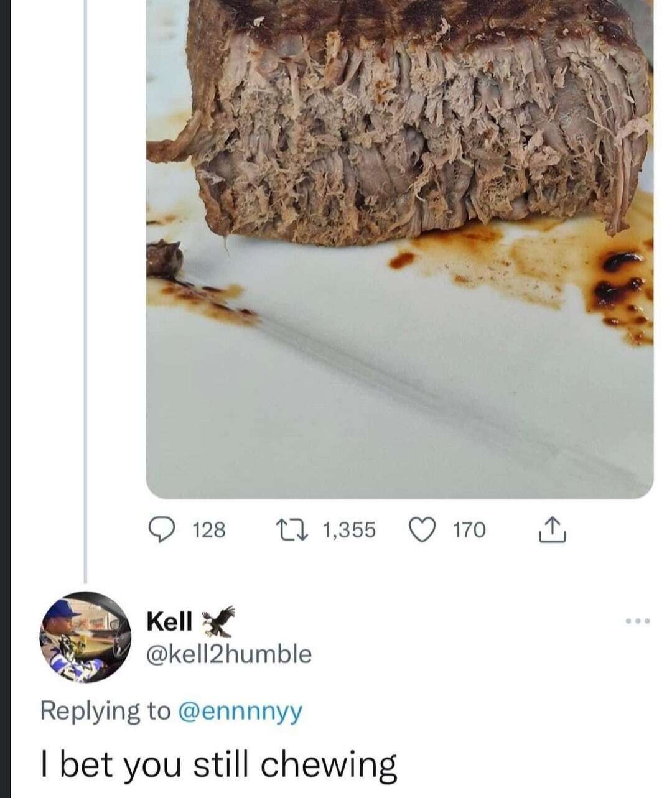This screenshot has width=672, height=798.
Task: Open Kell's profile picture avatar
Action: [x=83, y=635]
